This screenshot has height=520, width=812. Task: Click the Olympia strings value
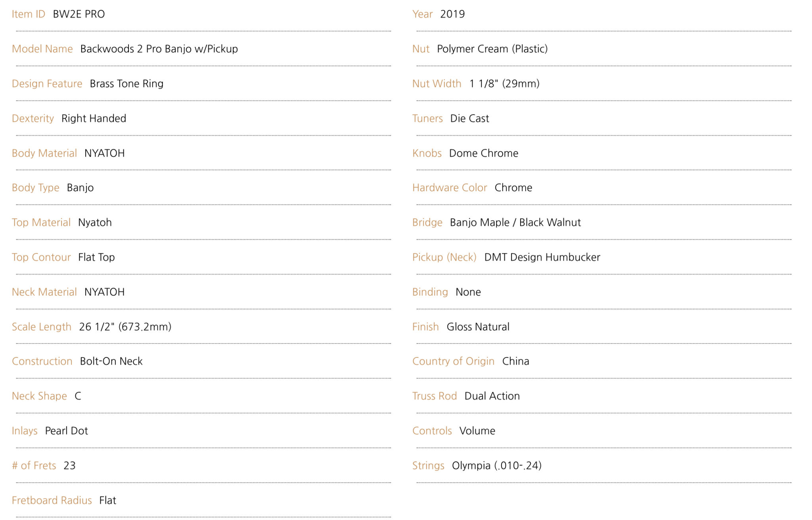pos(497,466)
